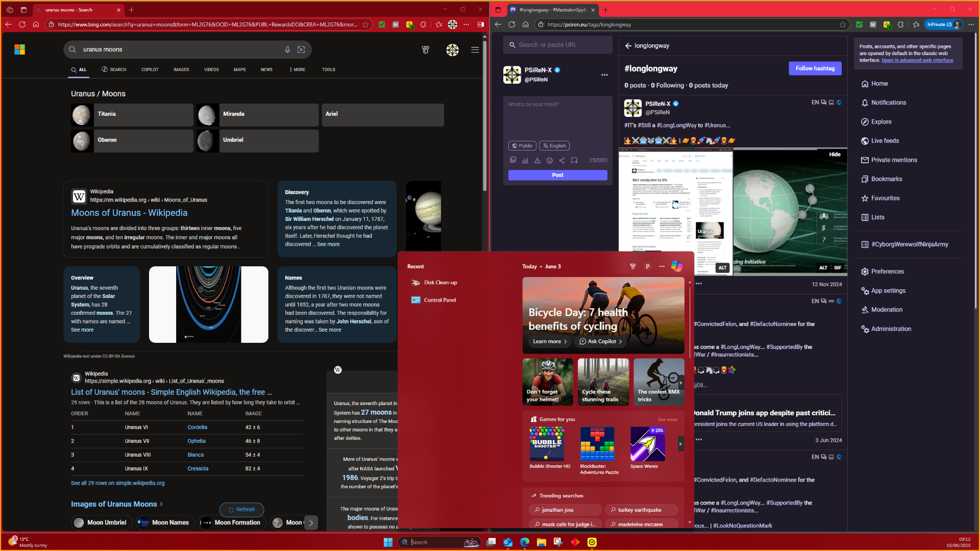Click the Cordelia moon name in table
Screen dimensions: 980x551
197,428
